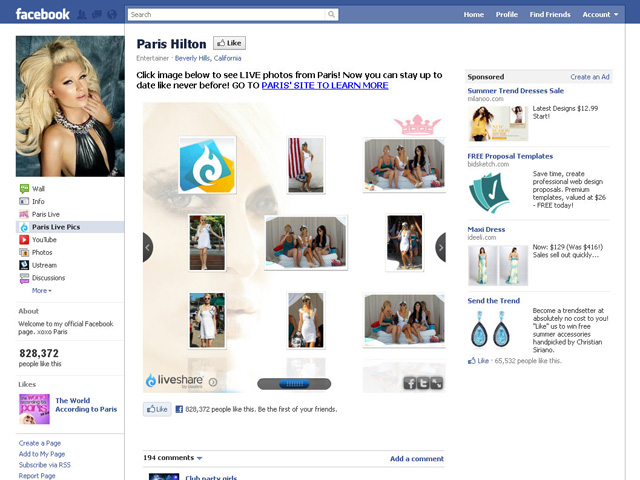
Task: Go to previous gallery page arrow
Action: 148,247
